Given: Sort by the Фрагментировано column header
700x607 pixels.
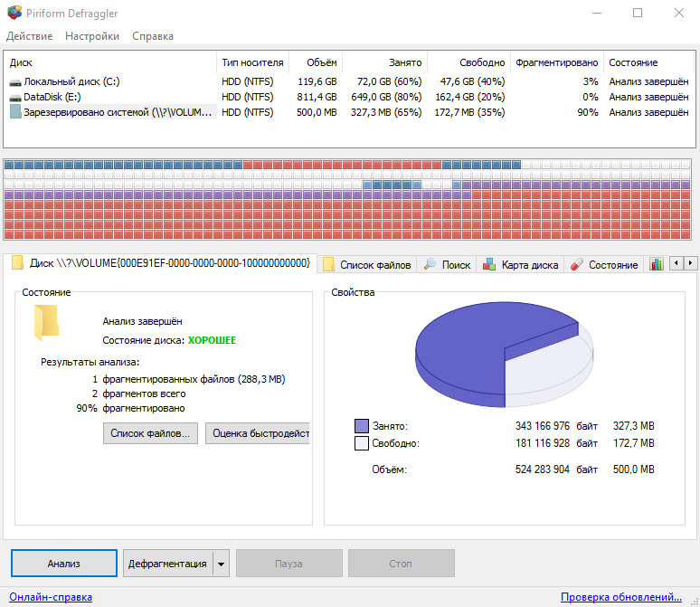Looking at the screenshot, I should (x=557, y=62).
